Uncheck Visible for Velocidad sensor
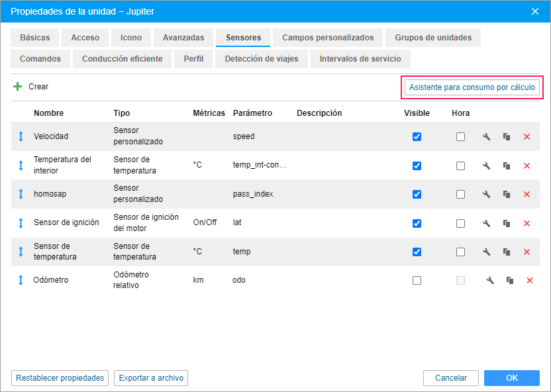Image resolution: width=551 pixels, height=392 pixels. 417,137
